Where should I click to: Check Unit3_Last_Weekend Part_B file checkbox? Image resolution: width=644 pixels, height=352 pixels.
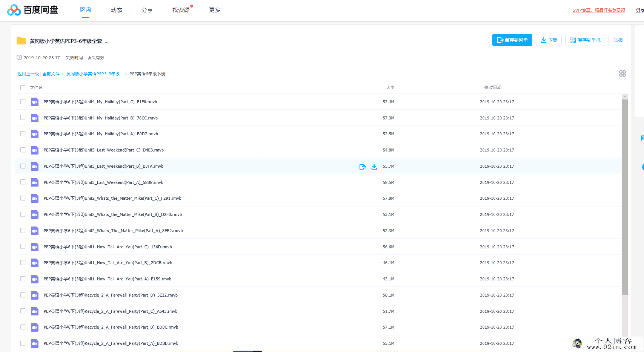[23, 166]
